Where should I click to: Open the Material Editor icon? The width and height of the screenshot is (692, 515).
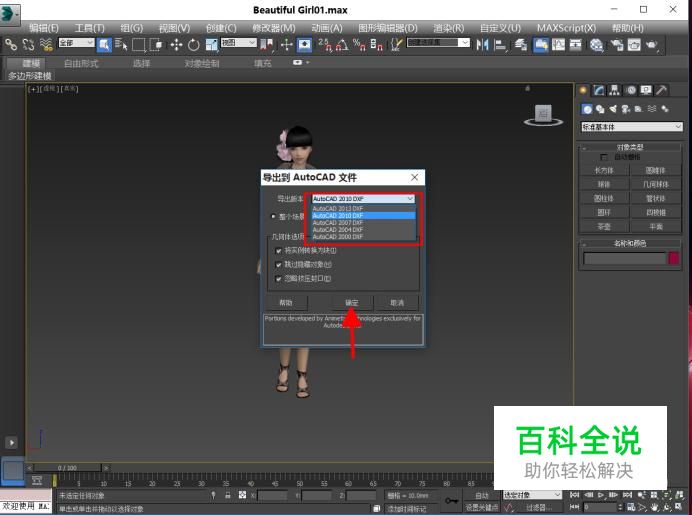pyautogui.click(x=597, y=45)
